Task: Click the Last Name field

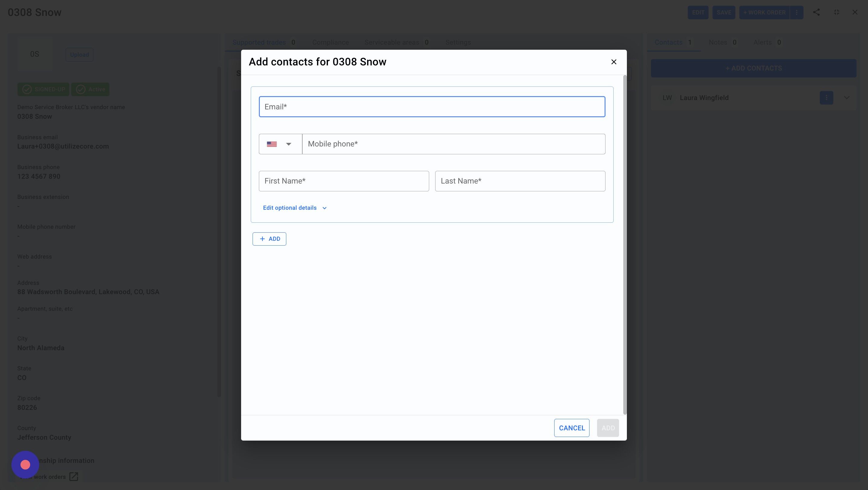Action: pos(520,181)
